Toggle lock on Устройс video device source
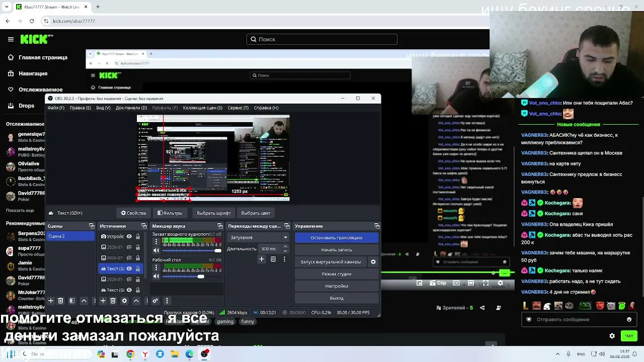 click(x=138, y=236)
